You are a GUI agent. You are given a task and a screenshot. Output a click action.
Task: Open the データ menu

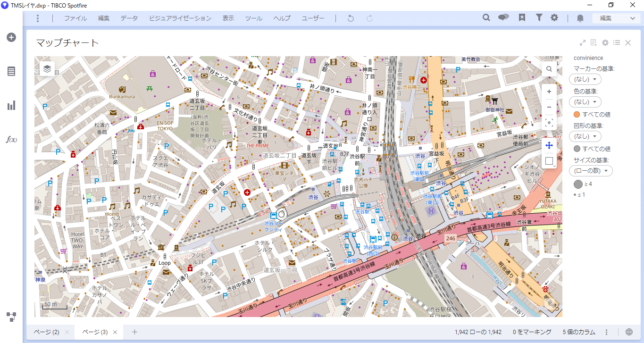(x=129, y=18)
